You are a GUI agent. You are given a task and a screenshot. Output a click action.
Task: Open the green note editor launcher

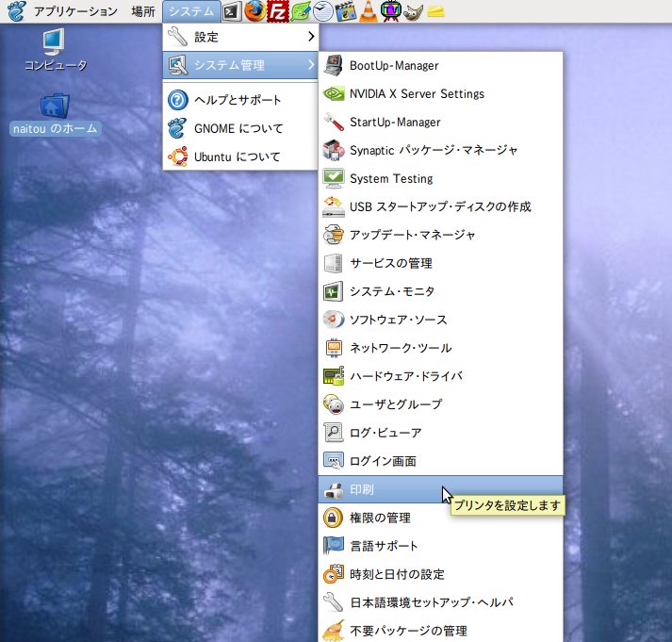click(301, 11)
